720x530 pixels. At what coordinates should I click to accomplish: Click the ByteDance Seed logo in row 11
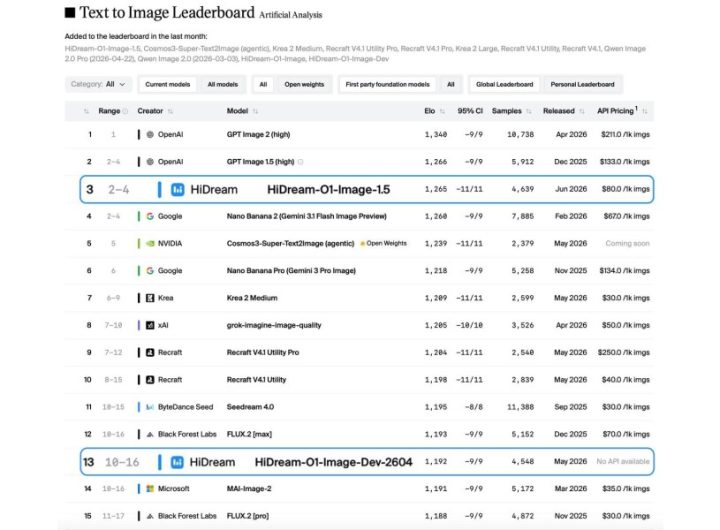click(150, 407)
